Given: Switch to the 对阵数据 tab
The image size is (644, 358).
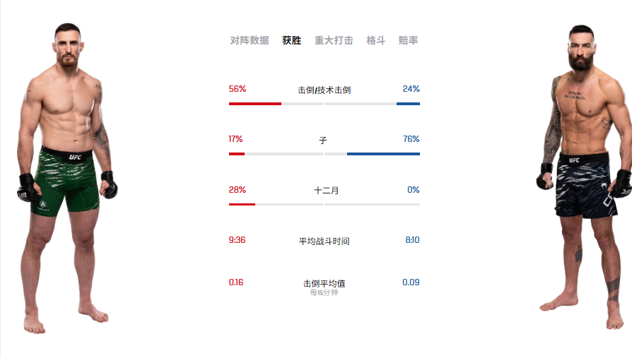Looking at the screenshot, I should [x=250, y=41].
